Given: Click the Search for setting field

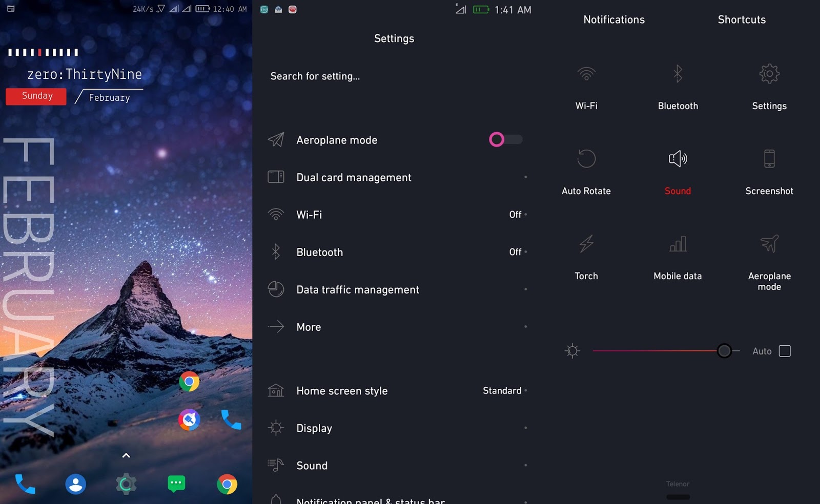Looking at the screenshot, I should point(394,76).
